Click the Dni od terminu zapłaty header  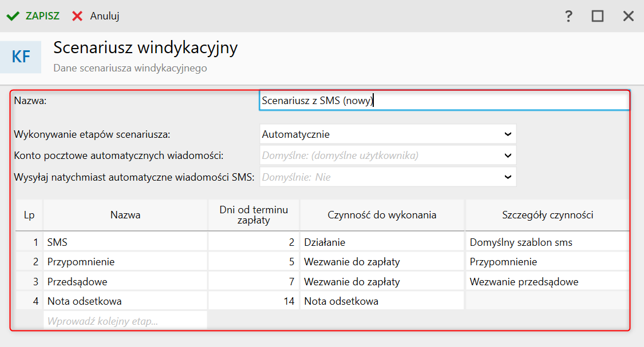pos(254,215)
